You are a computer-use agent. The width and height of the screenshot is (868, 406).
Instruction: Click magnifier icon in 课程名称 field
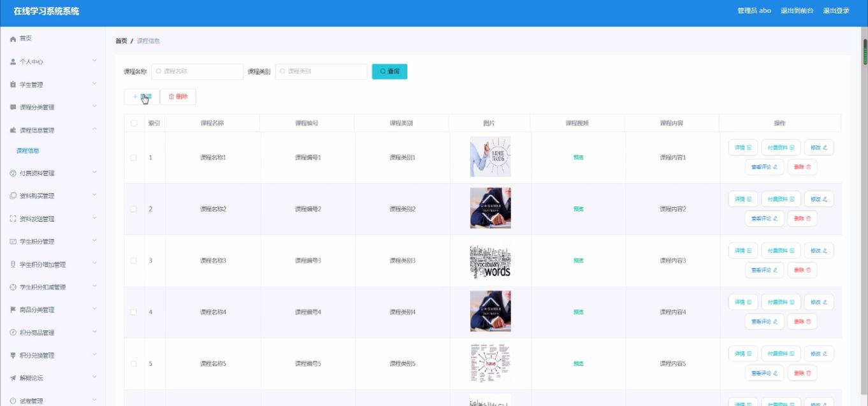[159, 71]
